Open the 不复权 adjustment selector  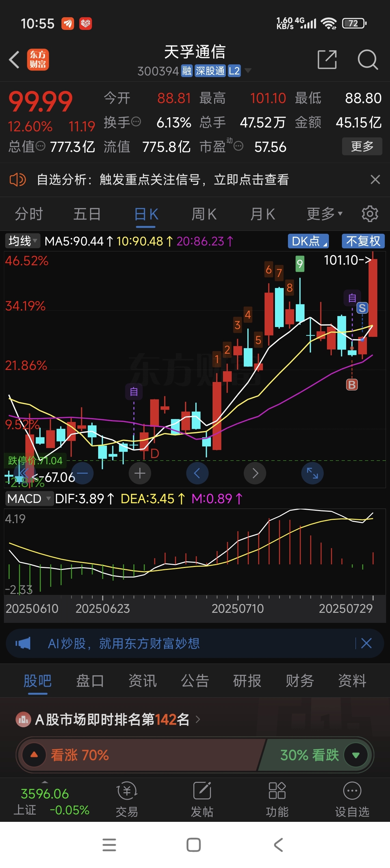coord(363,241)
